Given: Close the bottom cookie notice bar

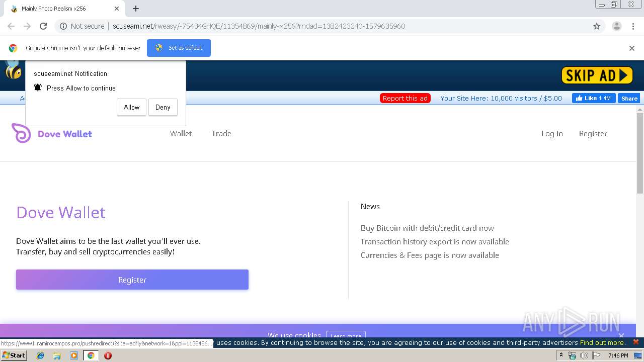Looking at the screenshot, I should [x=635, y=342].
